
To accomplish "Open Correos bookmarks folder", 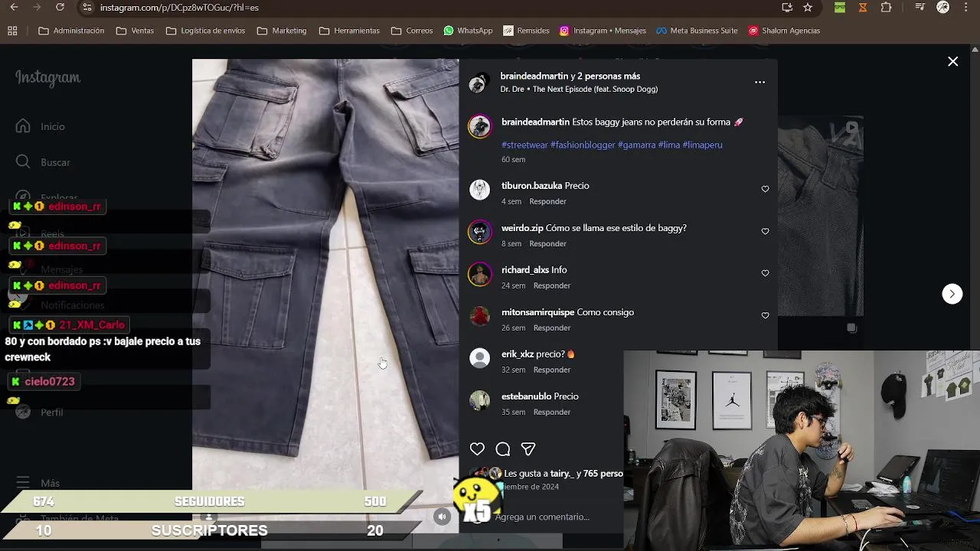I will click(412, 31).
